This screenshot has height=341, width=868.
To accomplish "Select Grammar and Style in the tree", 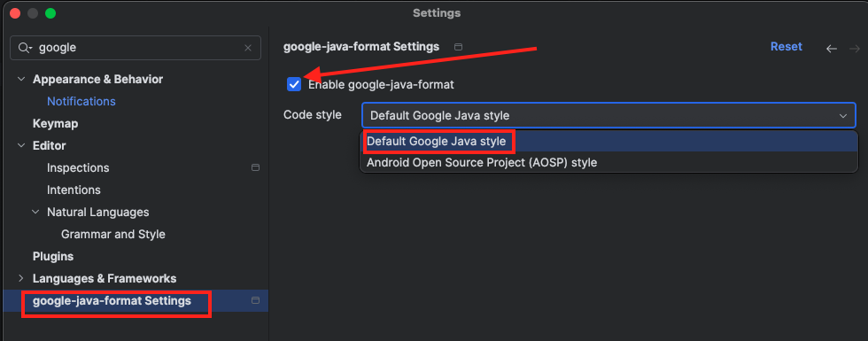I will pos(113,234).
